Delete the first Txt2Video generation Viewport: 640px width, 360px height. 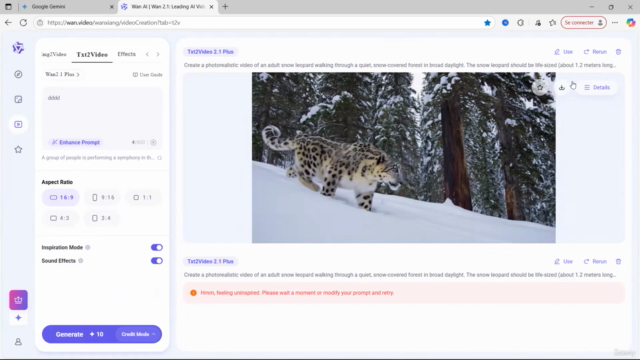click(618, 52)
